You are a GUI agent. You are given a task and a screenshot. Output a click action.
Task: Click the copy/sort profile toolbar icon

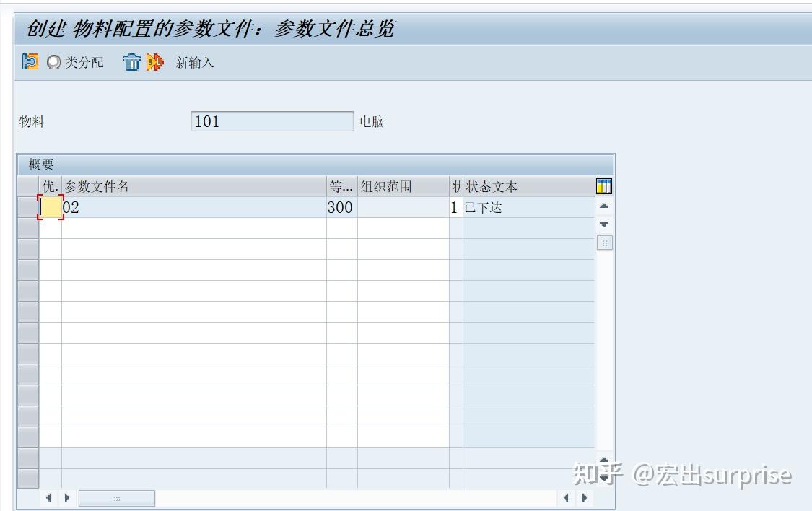pos(29,62)
